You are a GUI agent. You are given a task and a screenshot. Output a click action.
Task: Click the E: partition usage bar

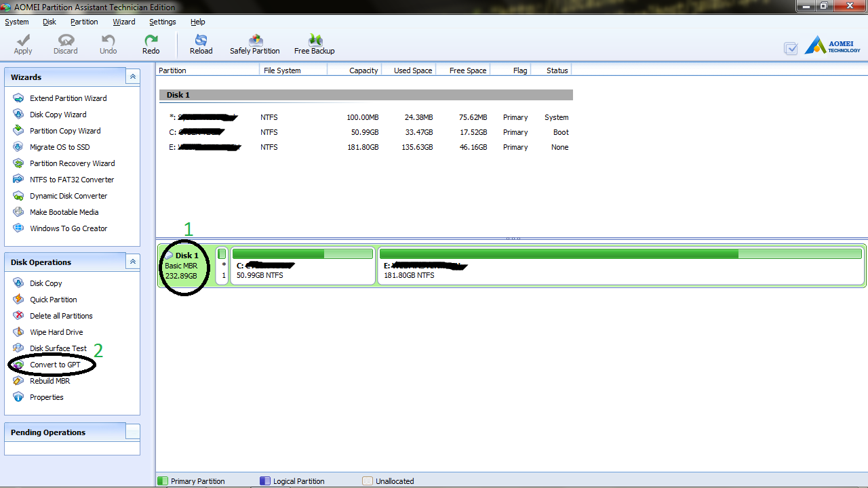point(621,254)
